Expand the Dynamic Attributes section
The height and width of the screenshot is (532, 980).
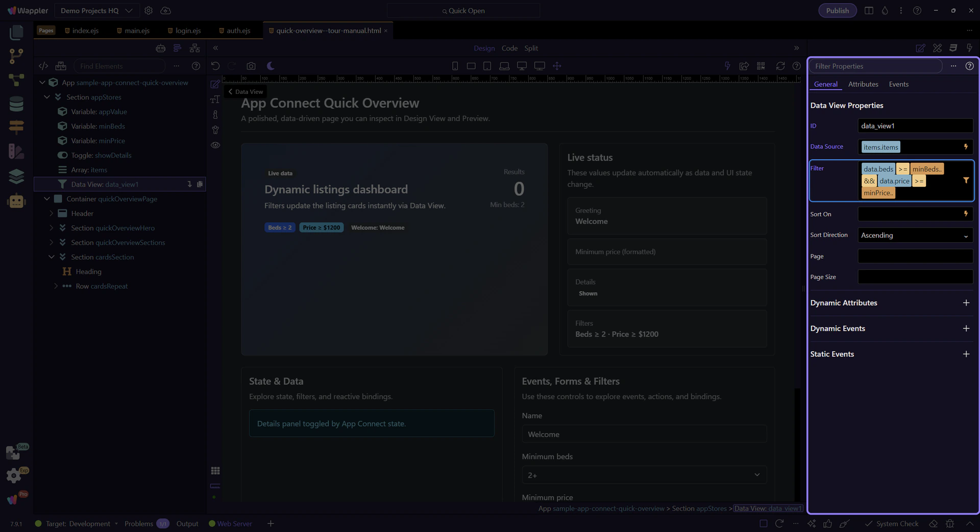pyautogui.click(x=966, y=303)
